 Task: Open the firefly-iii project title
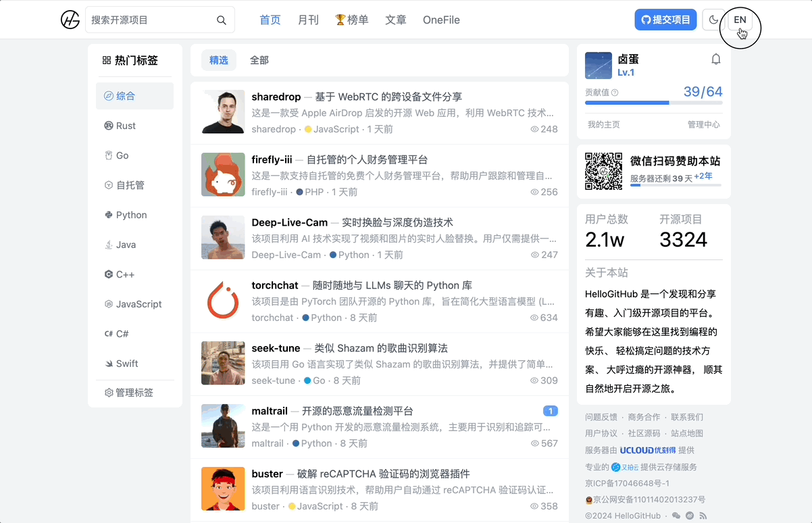point(272,159)
